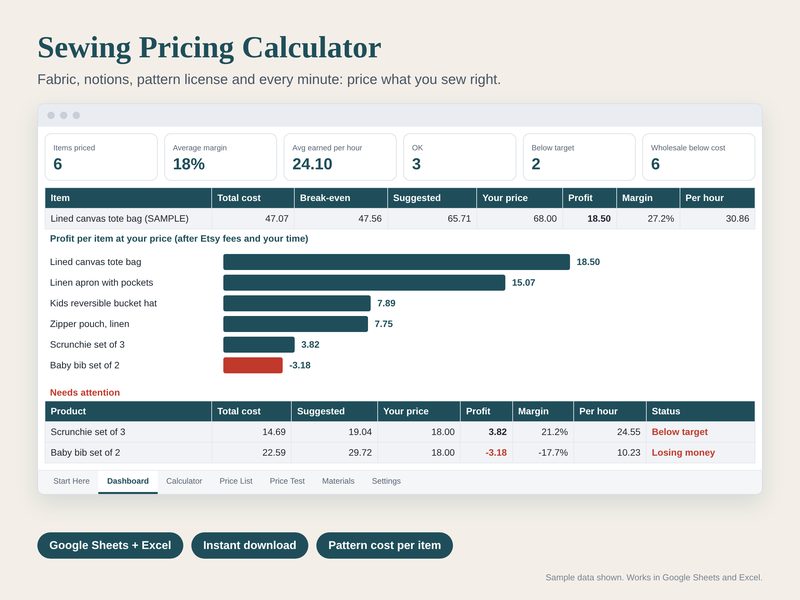Screen dimensions: 800x600
Task: Click the 7.89 bar value label
Action: click(386, 303)
